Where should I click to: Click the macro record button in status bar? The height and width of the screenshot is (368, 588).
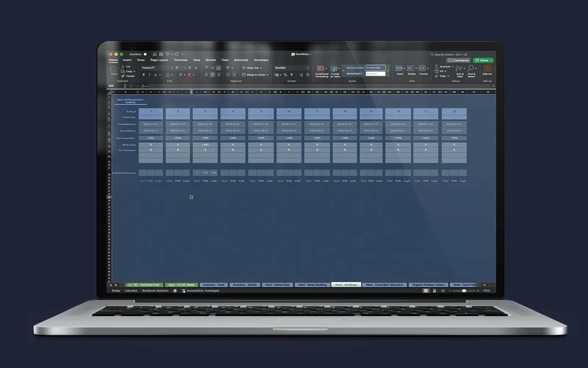(x=175, y=291)
